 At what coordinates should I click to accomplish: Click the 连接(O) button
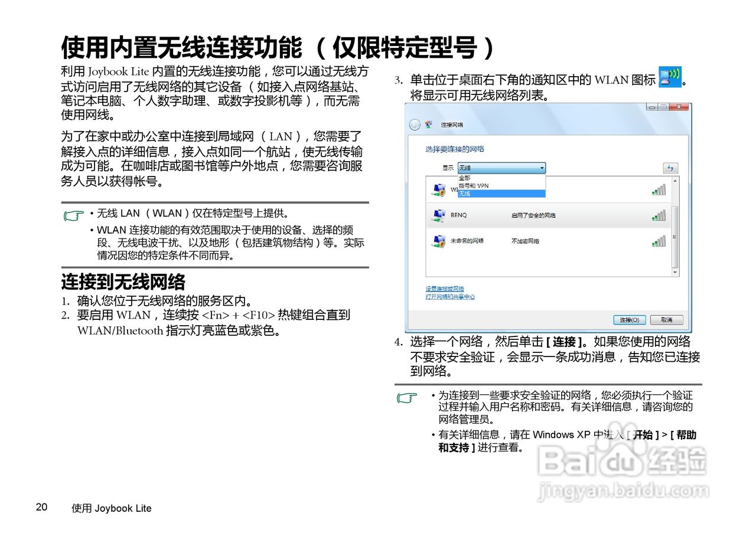630,320
